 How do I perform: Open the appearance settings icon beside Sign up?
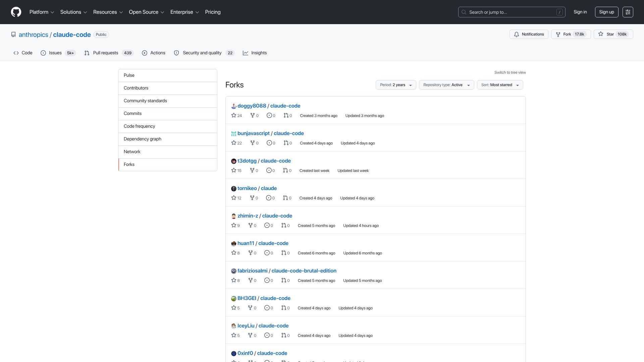coord(628,12)
